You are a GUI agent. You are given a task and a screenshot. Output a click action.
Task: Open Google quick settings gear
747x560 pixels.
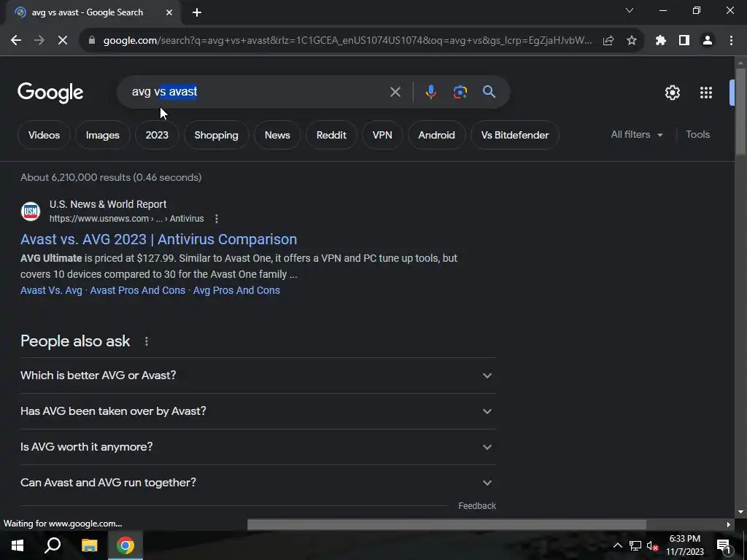[x=672, y=93]
